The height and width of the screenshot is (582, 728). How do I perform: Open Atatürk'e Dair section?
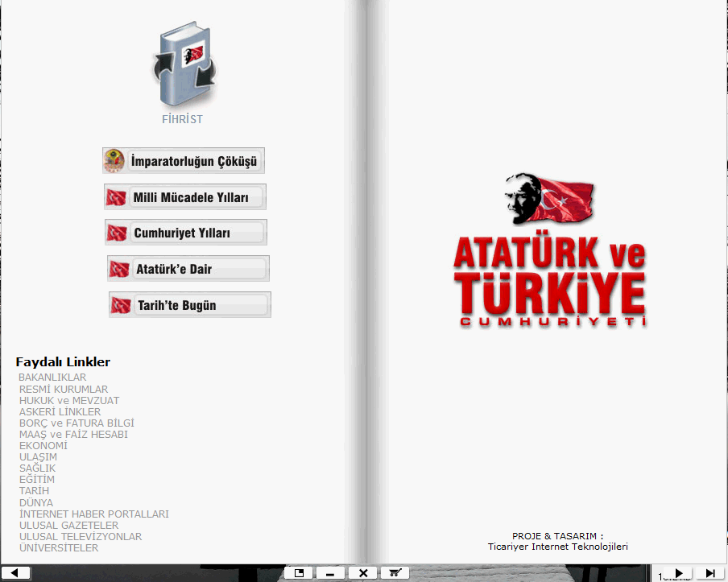(x=188, y=268)
